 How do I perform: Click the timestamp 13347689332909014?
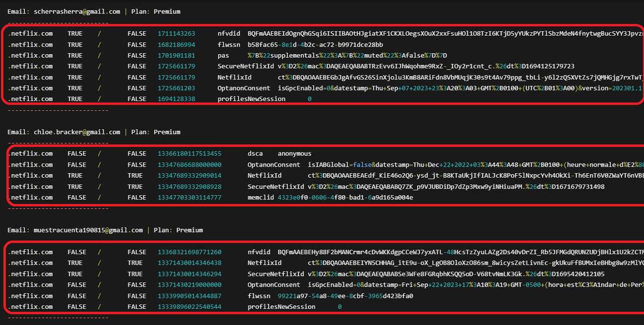coord(189,176)
